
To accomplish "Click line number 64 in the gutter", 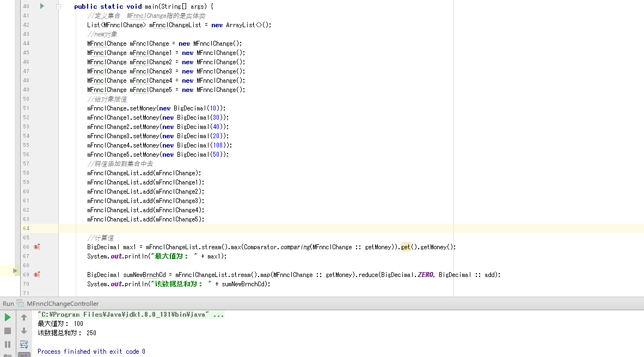I will point(26,229).
